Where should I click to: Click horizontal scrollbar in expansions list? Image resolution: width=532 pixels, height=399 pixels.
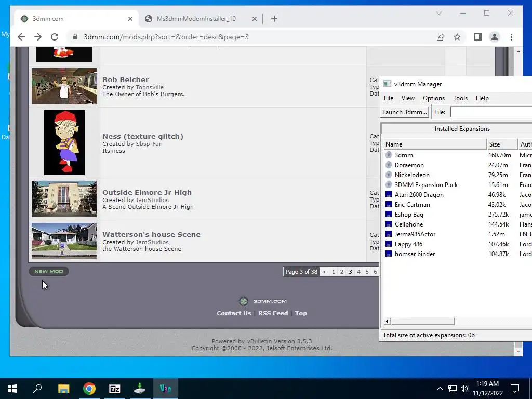[423, 321]
